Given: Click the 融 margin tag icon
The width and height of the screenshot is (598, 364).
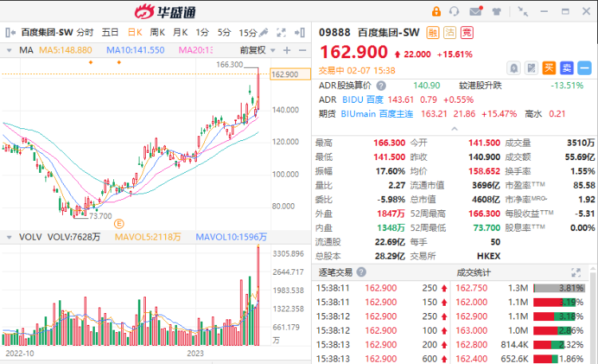Looking at the screenshot, I should (432, 33).
